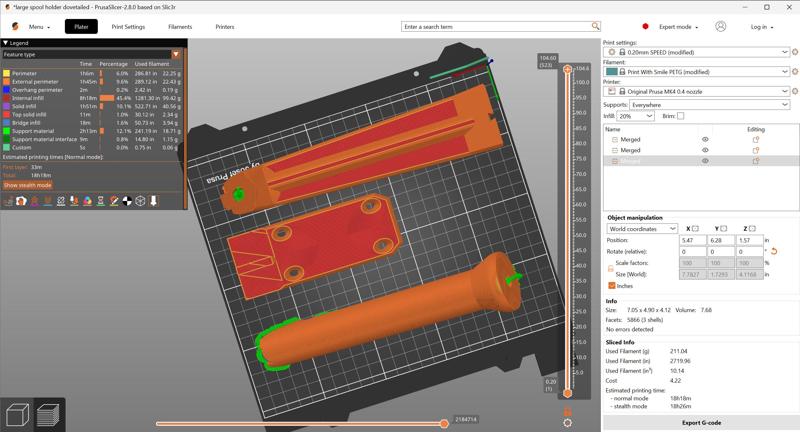The height and width of the screenshot is (432, 800).
Task: Toggle Tool changes visibility icon
Action: 74,201
